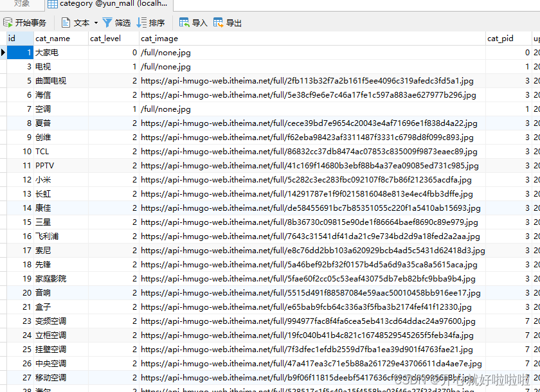Select the cell 索尼
This screenshot has height=392, width=540.
click(x=61, y=250)
